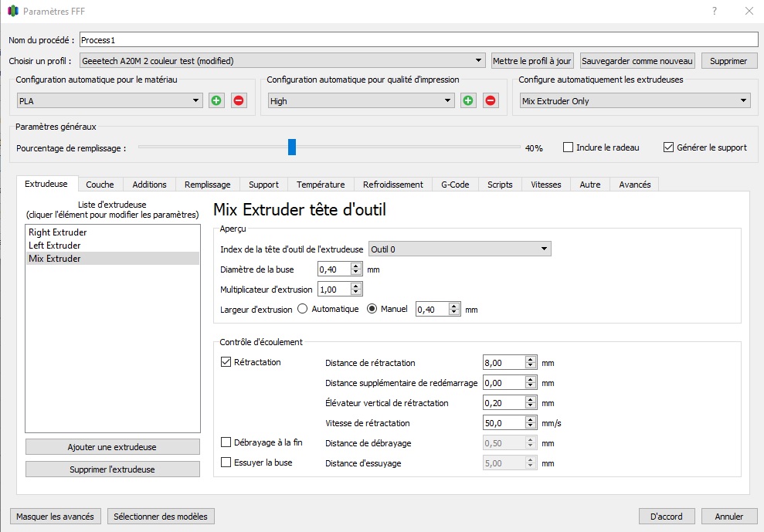The image size is (764, 532).
Task: Expand the Index de la tête d'outil dropdown
Action: click(x=460, y=249)
